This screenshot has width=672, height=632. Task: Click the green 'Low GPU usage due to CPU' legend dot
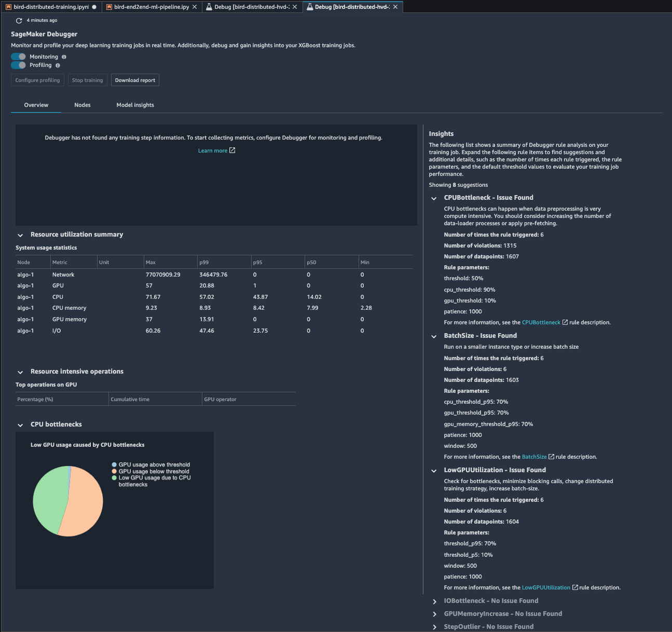[114, 478]
